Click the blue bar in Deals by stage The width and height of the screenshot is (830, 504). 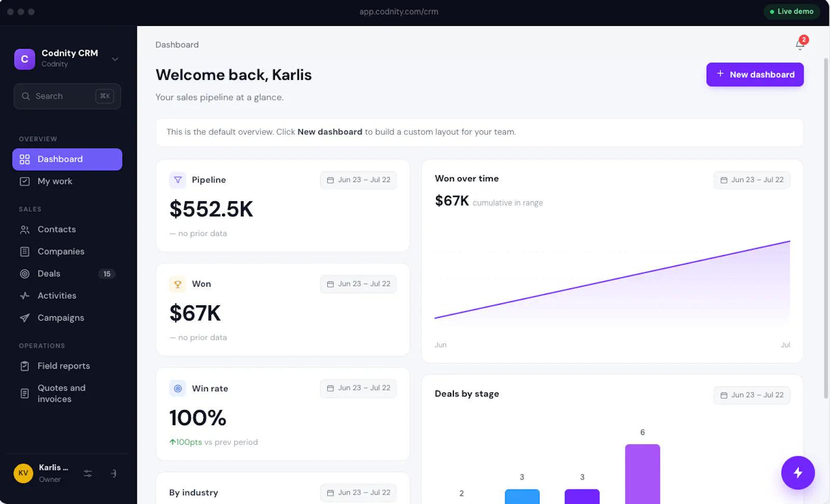coord(522,496)
